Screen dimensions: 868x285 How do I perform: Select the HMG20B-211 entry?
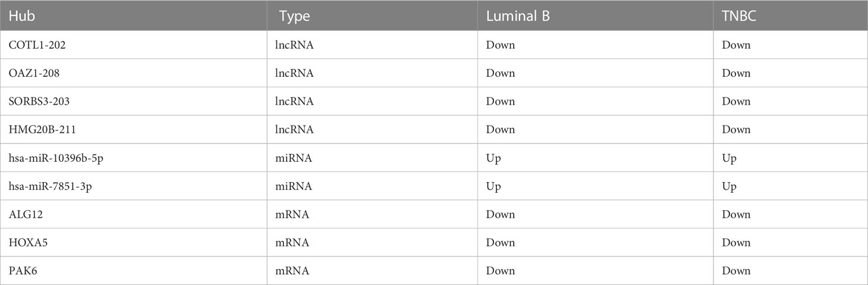[x=40, y=130]
